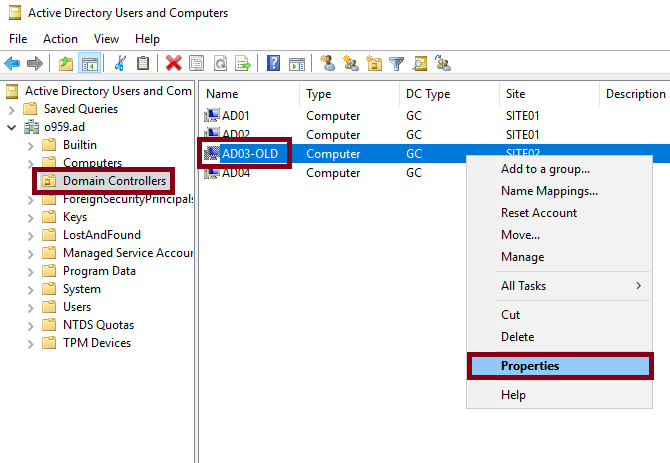This screenshot has height=463, width=670.
Task: Choose Cut in the context menu
Action: point(560,315)
